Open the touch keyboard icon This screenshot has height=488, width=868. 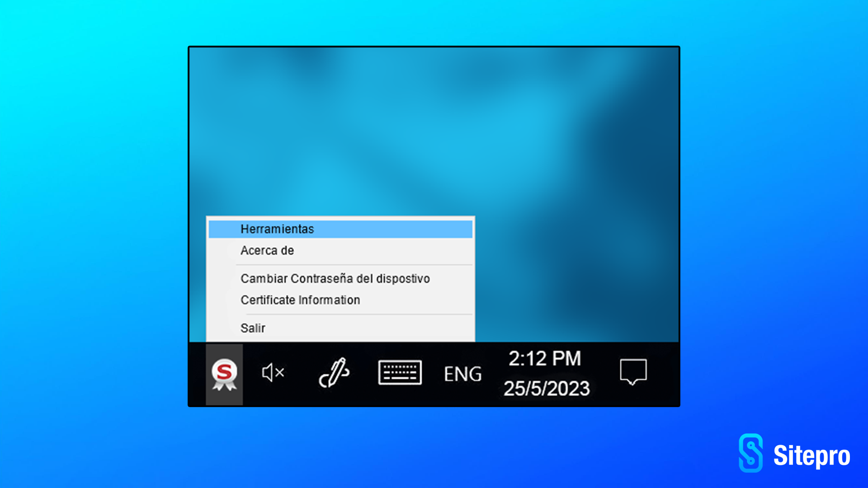tap(400, 373)
